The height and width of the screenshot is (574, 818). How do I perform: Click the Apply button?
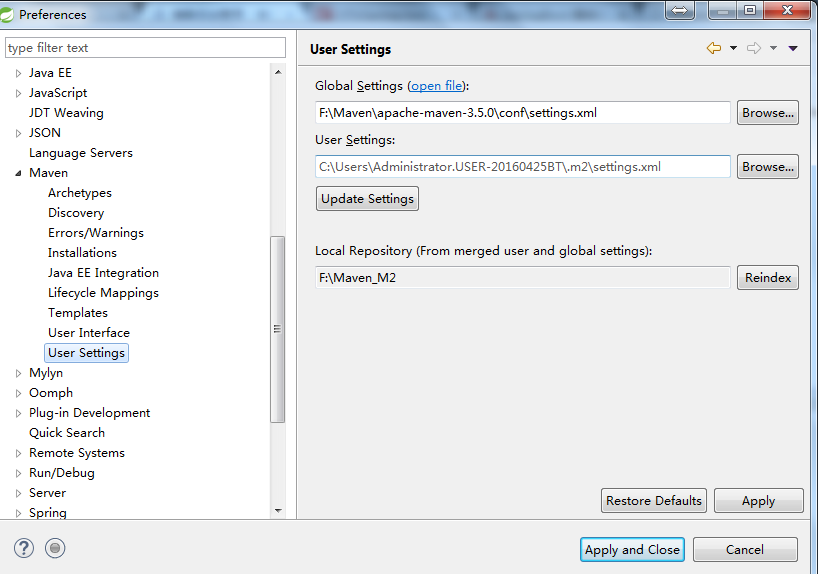(x=759, y=501)
